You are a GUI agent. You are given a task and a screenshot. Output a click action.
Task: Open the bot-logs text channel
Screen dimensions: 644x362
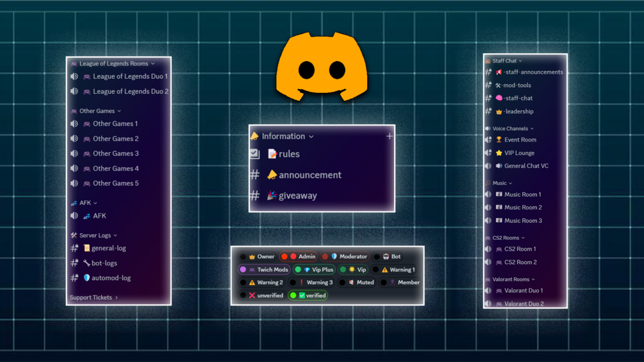tap(94, 263)
